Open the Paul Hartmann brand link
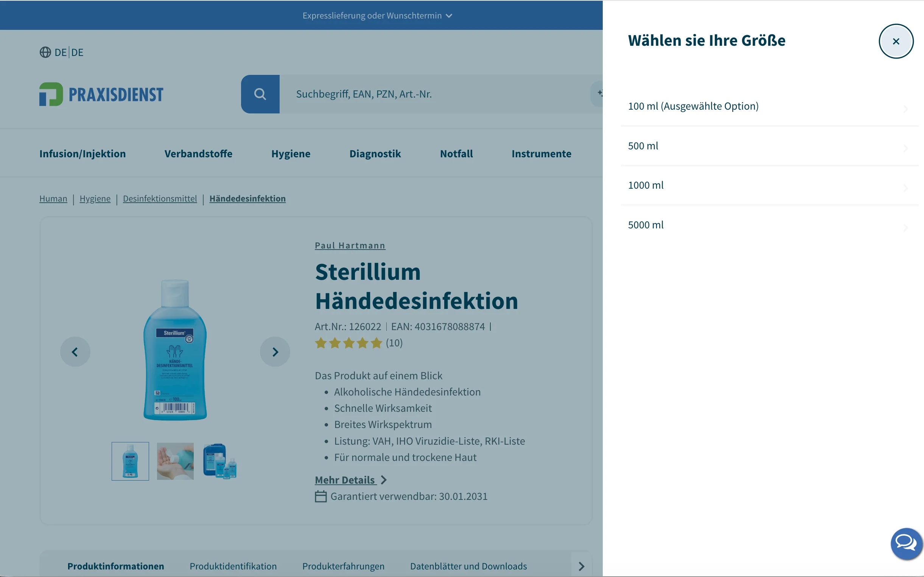Screen dimensions: 924x577 [x=350, y=246]
